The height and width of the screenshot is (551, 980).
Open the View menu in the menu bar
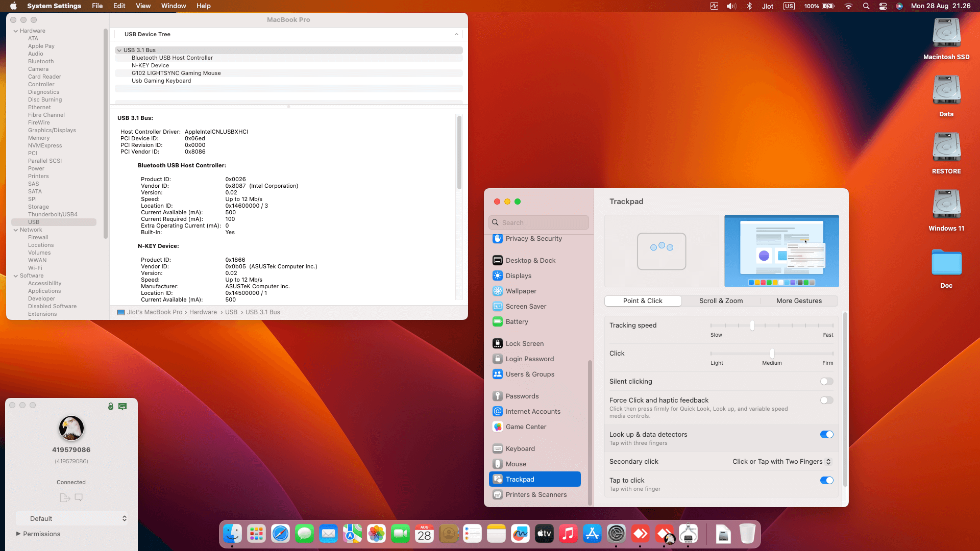click(143, 6)
